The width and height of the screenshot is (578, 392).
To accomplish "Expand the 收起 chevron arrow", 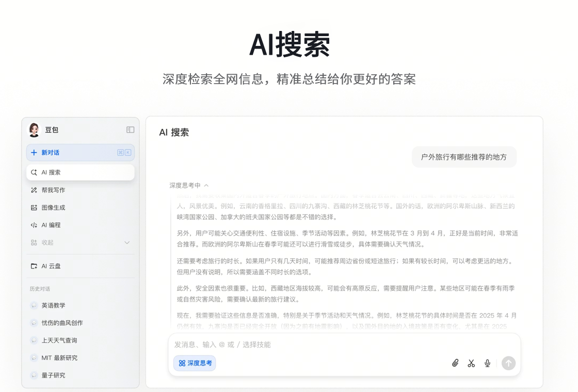I will click(x=127, y=242).
